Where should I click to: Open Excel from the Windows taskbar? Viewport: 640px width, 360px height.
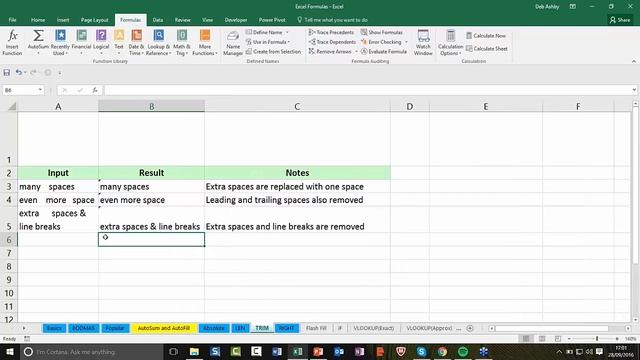[x=298, y=351]
